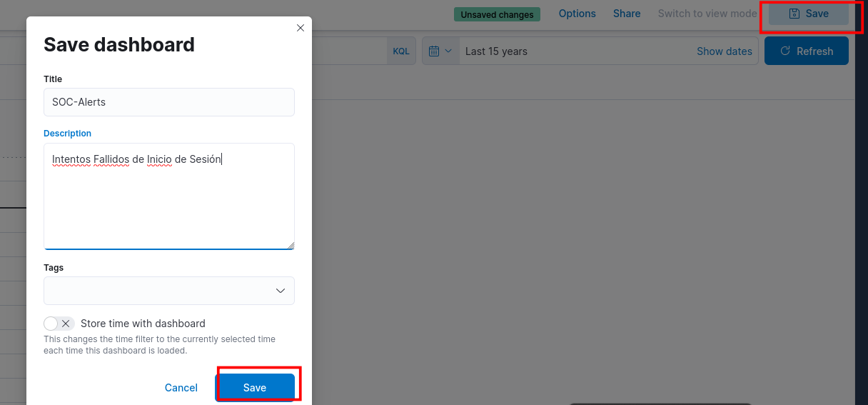Click the top toolbar Save button

(x=809, y=14)
